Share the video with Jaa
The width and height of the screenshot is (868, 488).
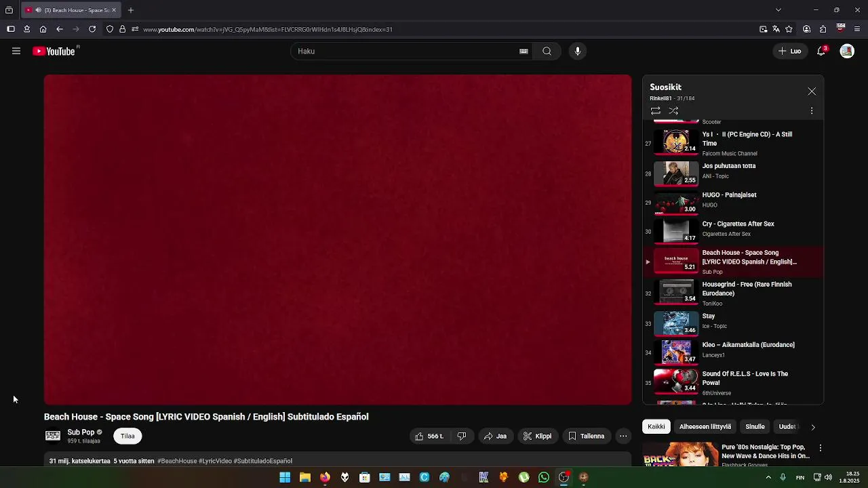pos(495,436)
